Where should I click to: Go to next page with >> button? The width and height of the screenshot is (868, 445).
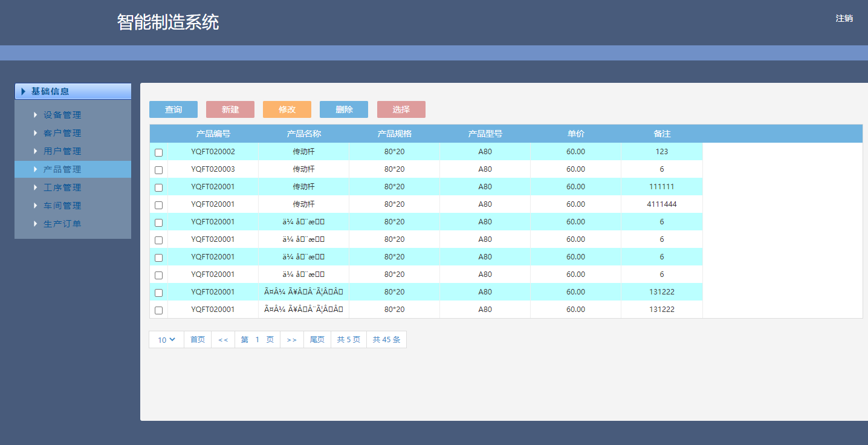click(292, 340)
